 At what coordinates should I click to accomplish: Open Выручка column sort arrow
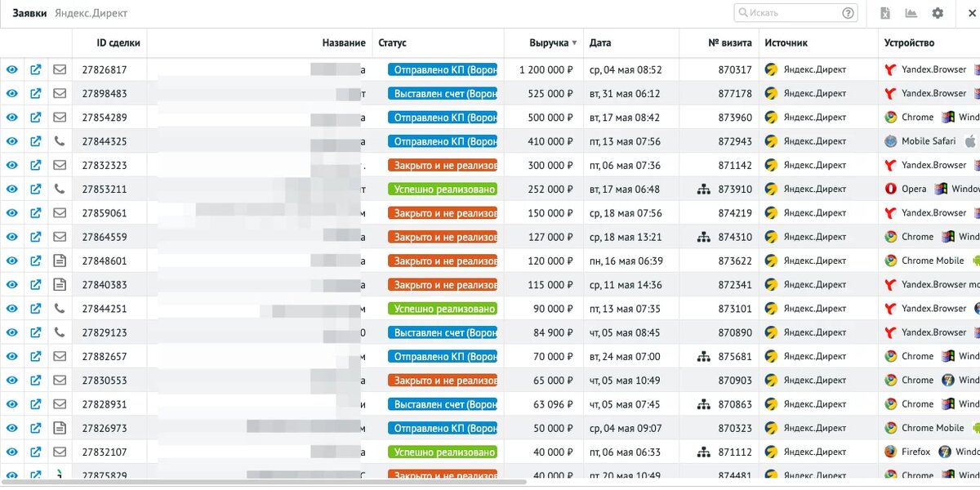pyautogui.click(x=574, y=43)
